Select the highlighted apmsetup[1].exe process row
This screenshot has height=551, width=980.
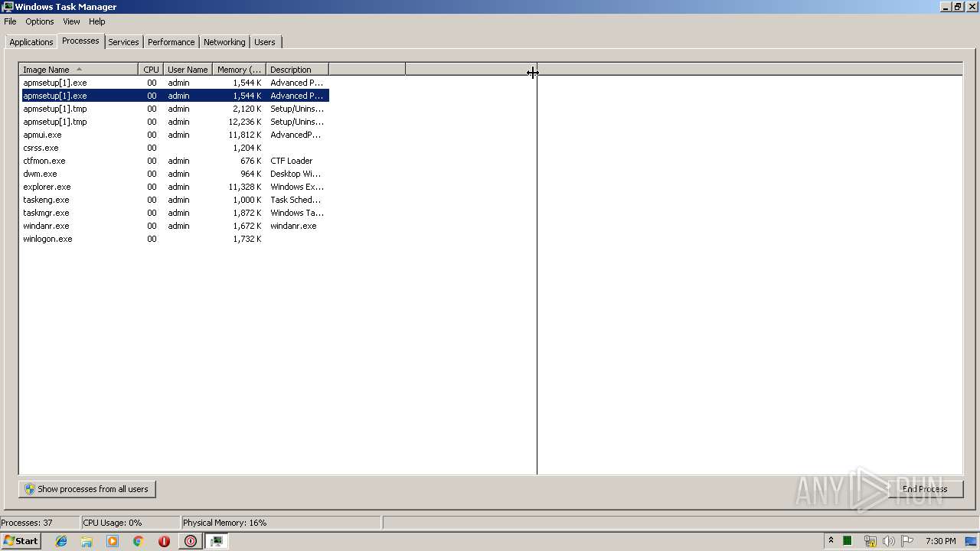pos(175,96)
